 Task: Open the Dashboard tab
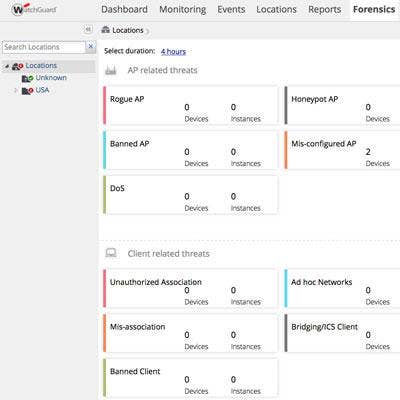pyautogui.click(x=124, y=9)
